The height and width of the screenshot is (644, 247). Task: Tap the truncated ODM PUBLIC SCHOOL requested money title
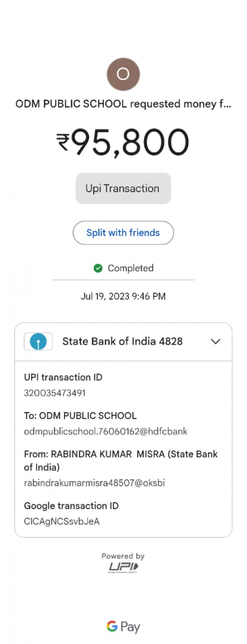click(x=123, y=104)
